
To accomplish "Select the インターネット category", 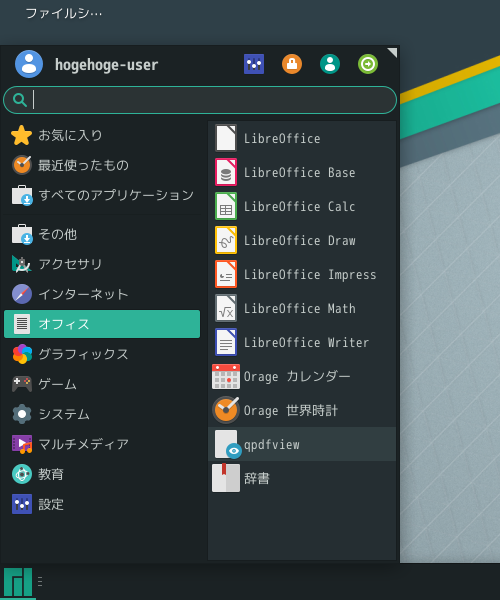I will coord(102,294).
